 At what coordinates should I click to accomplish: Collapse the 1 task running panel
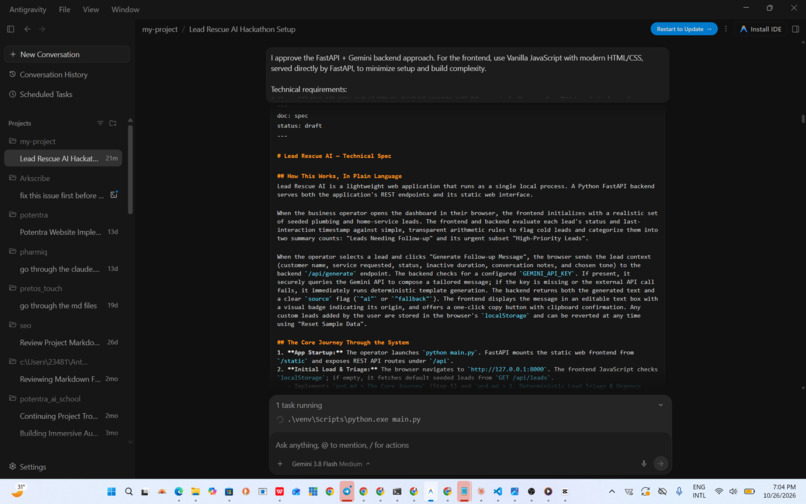[x=661, y=405]
